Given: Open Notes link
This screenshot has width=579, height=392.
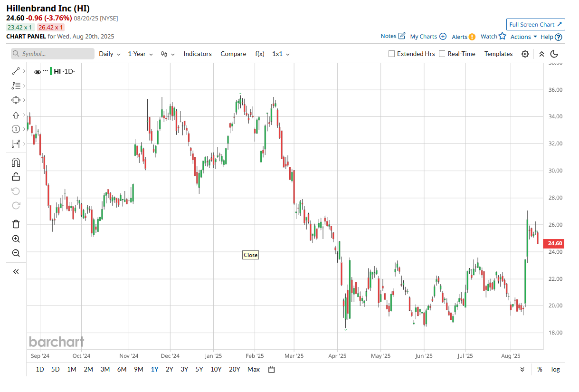Looking at the screenshot, I should coord(393,36).
